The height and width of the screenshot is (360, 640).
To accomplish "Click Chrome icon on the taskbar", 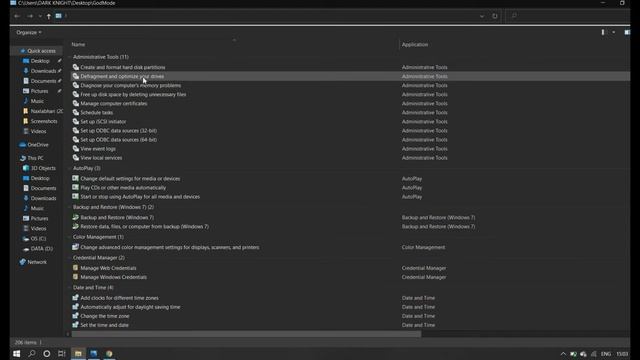I will (x=109, y=354).
